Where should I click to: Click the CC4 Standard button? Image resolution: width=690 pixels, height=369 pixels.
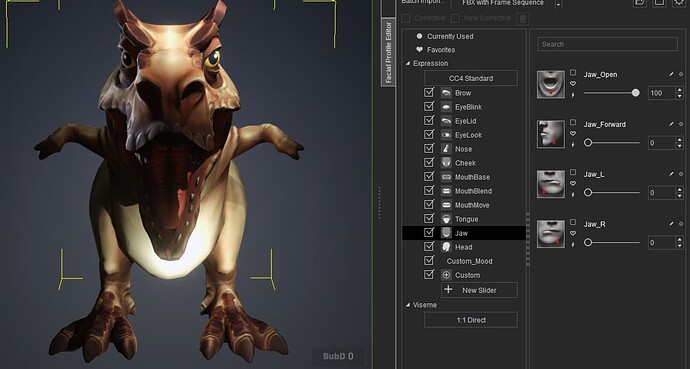(470, 78)
